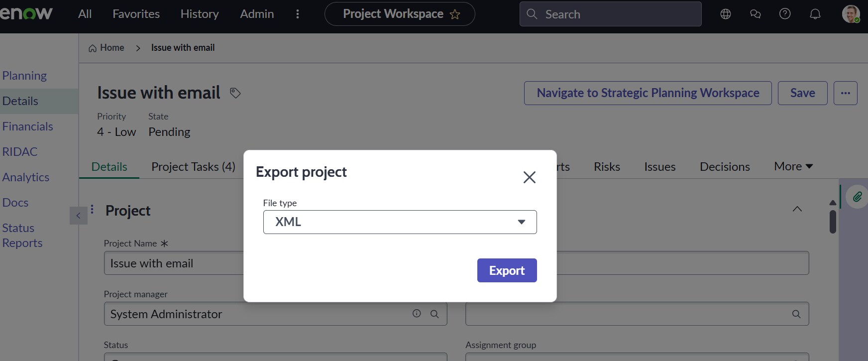Viewport: 868px width, 361px height.
Task: Open the notifications bell
Action: pyautogui.click(x=815, y=14)
